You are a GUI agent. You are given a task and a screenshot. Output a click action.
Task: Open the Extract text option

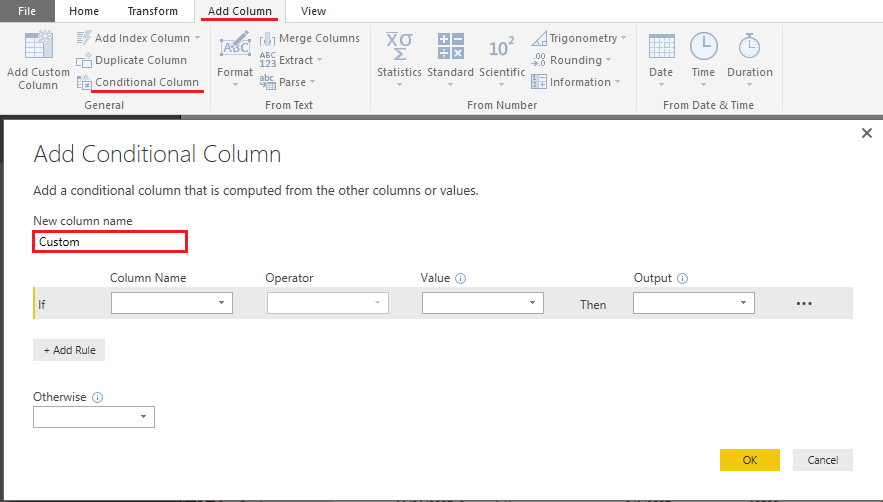pos(291,60)
